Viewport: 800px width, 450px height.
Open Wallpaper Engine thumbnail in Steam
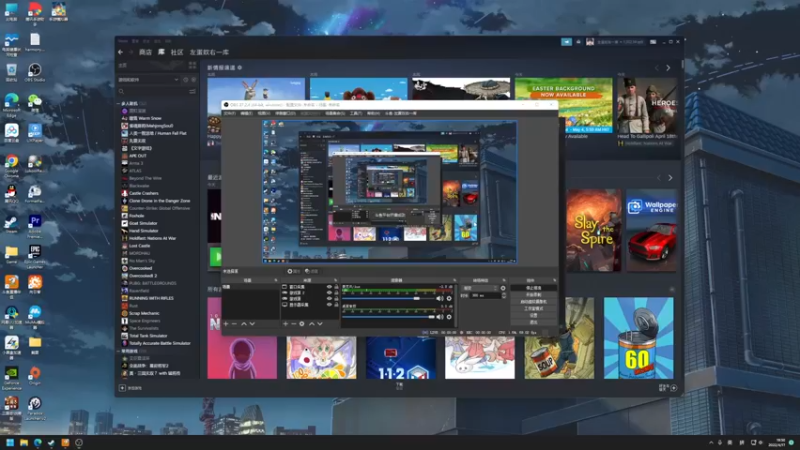(x=652, y=230)
